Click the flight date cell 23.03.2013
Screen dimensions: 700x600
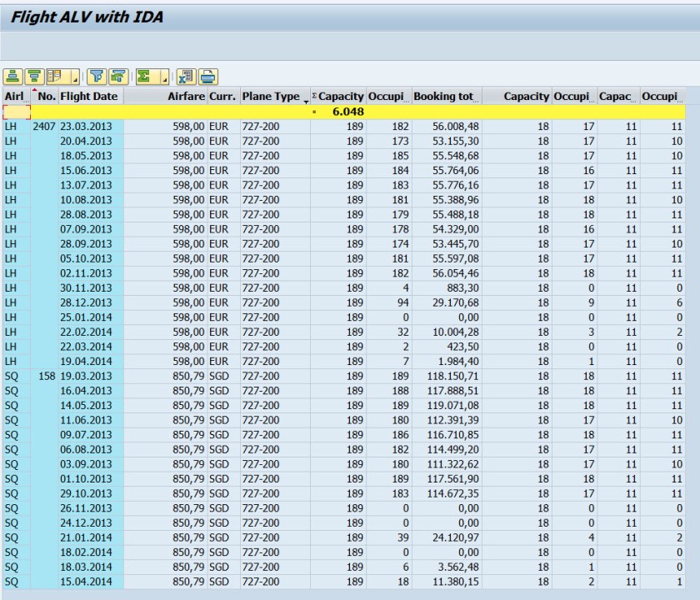(86, 127)
